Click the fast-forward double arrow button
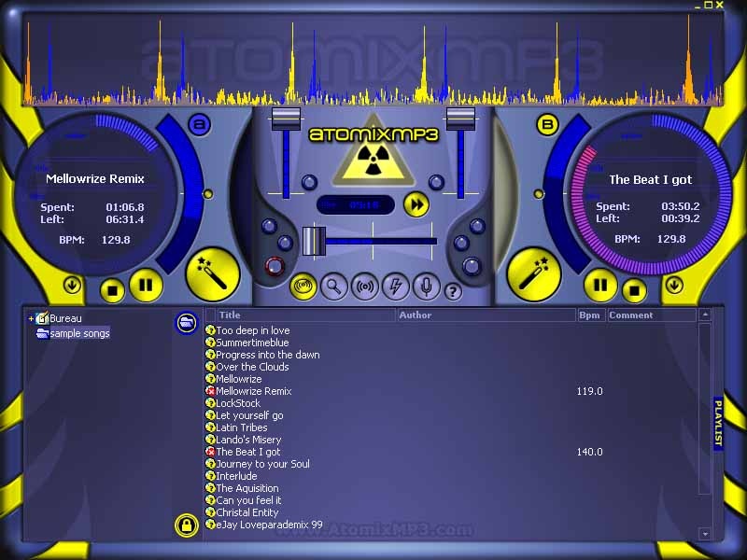The width and height of the screenshot is (747, 560). click(x=416, y=204)
